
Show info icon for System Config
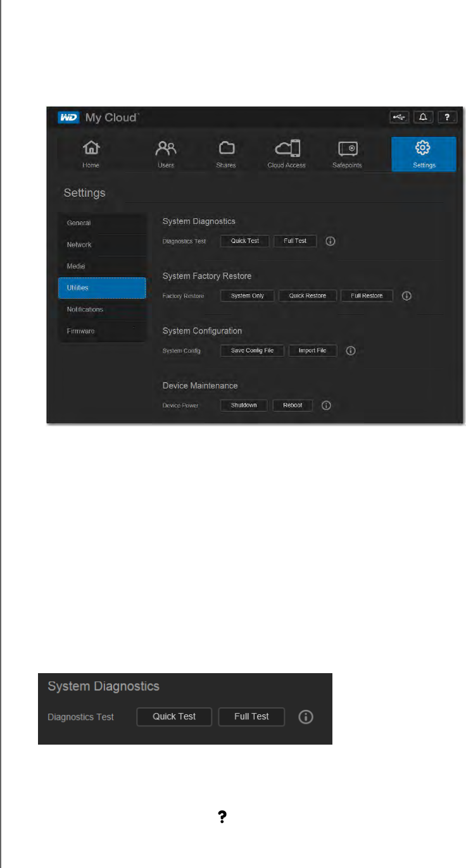[351, 351]
